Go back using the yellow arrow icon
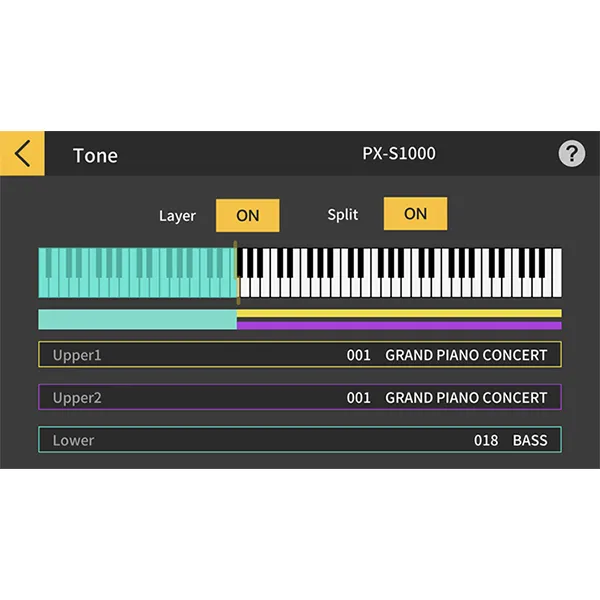The height and width of the screenshot is (600, 600). tap(22, 153)
